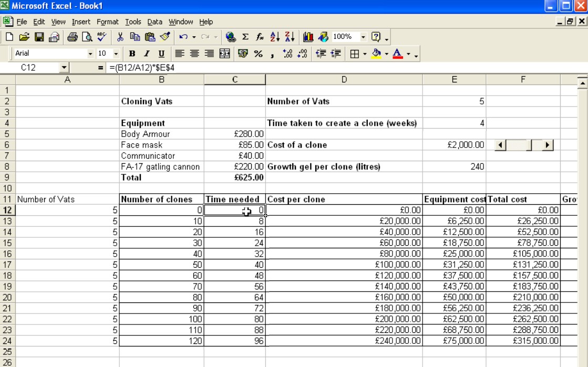This screenshot has height=367, width=588.
Task: Select row 9 header
Action: [8, 177]
